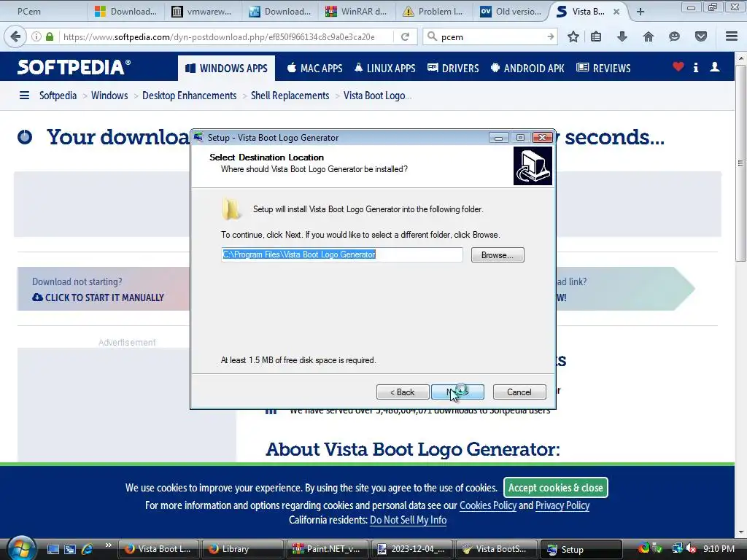Click the Softpedia info icon
This screenshot has width=747, height=560.
click(x=696, y=68)
